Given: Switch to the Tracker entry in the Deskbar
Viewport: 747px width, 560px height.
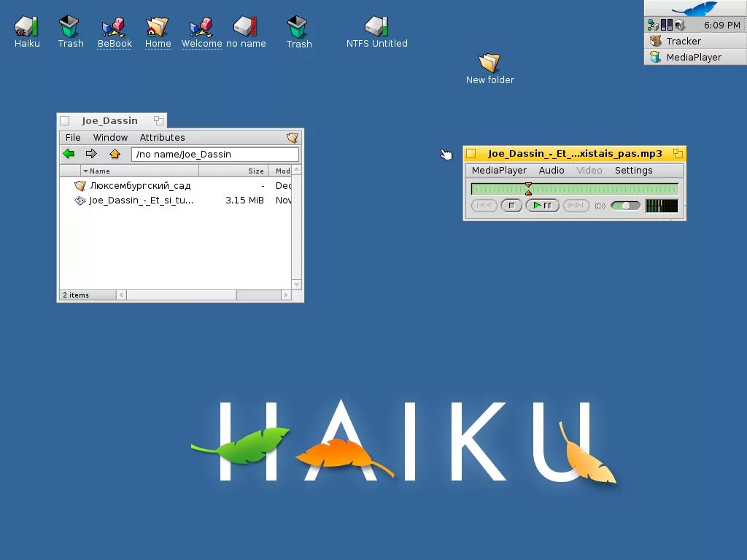Looking at the screenshot, I should click(695, 41).
